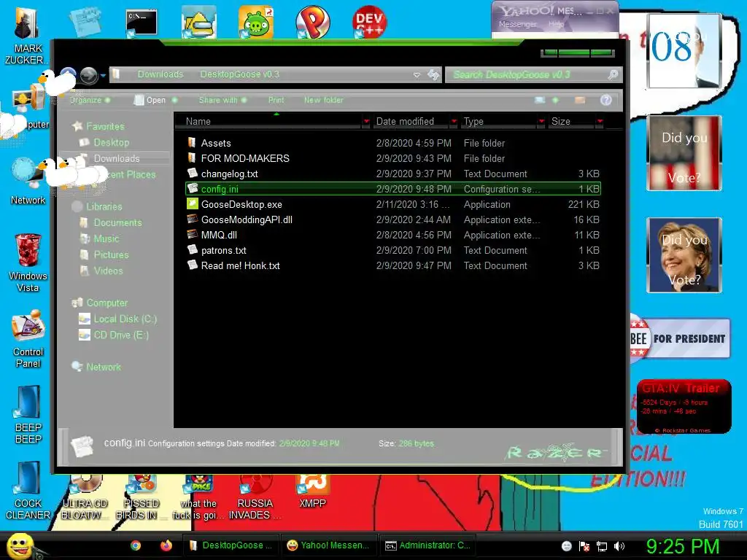747x560 pixels.
Task: Open the command prompt desktop shortcut
Action: pyautogui.click(x=142, y=23)
